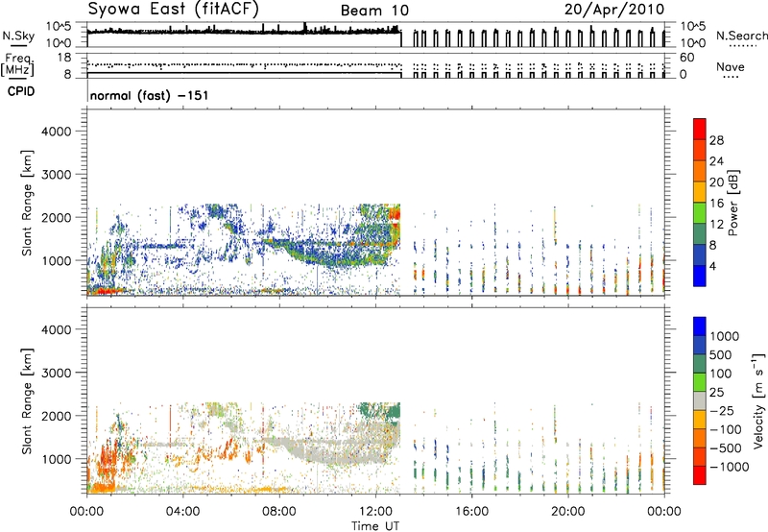Click '3000' on the power panel axis
The height and width of the screenshot is (532, 768).
tap(56, 175)
